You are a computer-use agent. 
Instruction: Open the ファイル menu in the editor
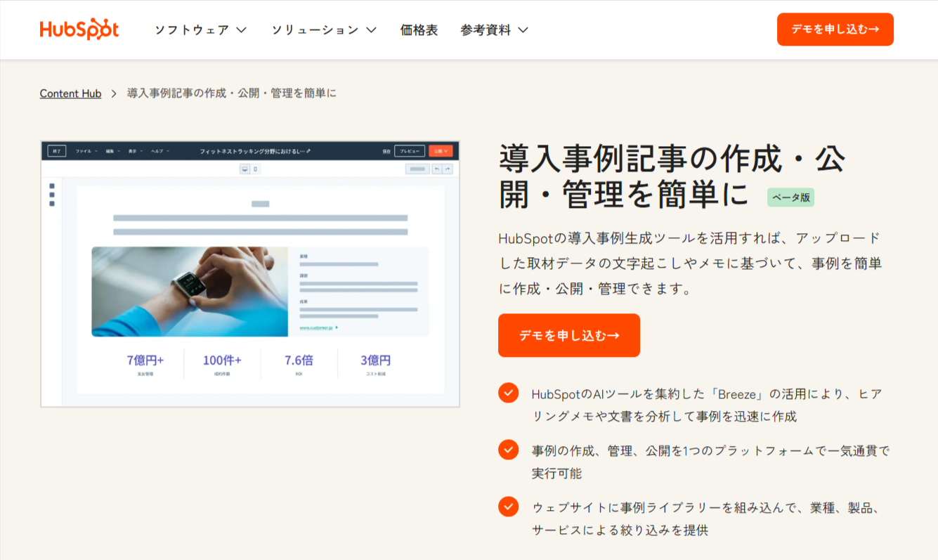pyautogui.click(x=84, y=151)
